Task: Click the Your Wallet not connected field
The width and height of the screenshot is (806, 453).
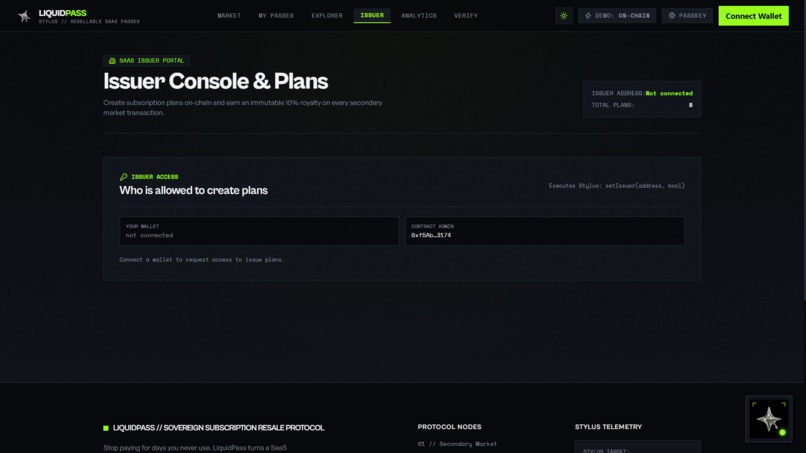Action: click(x=259, y=231)
